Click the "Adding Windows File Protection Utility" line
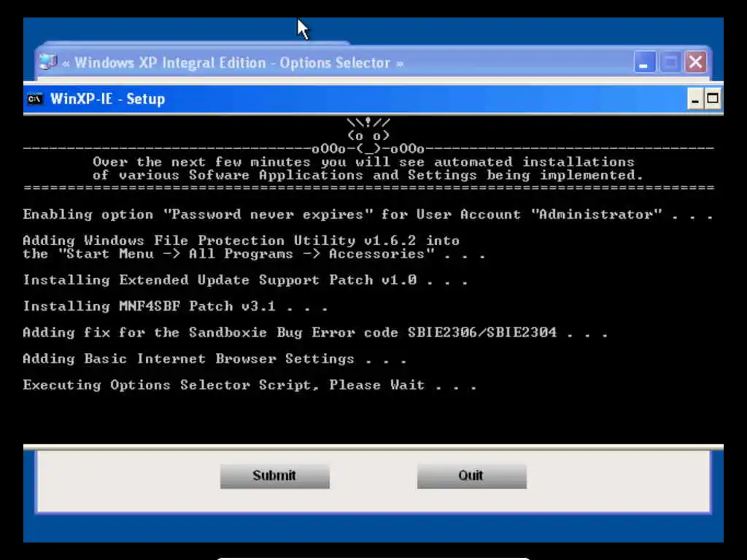The image size is (747, 560). pyautogui.click(x=241, y=241)
